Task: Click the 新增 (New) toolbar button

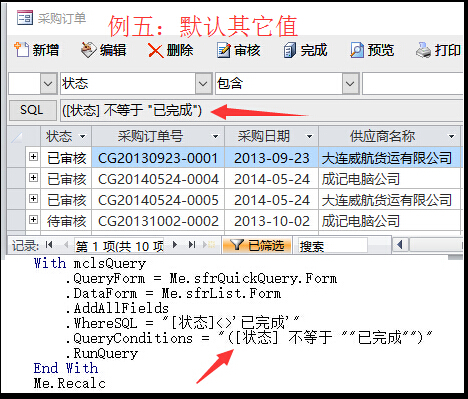Action: coord(37,50)
